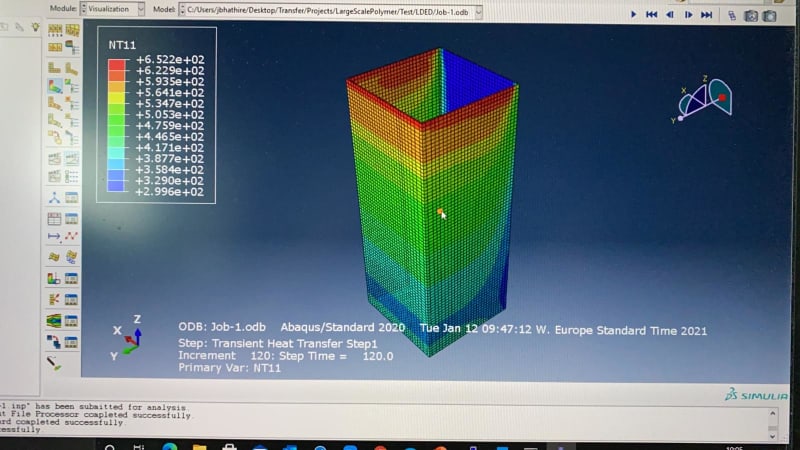The image size is (800, 450).
Task: Open File Explorer from the taskbar
Action: pyautogui.click(x=199, y=447)
